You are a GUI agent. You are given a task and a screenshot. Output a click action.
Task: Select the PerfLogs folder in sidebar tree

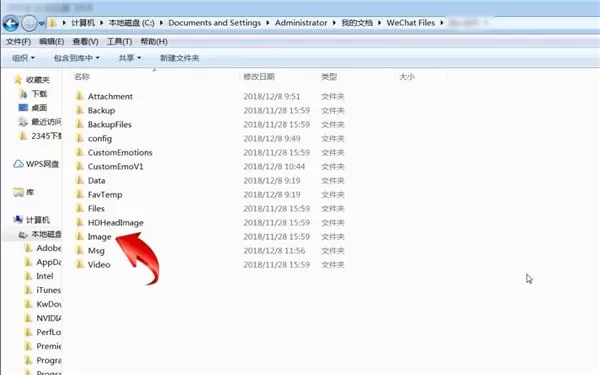(x=49, y=332)
